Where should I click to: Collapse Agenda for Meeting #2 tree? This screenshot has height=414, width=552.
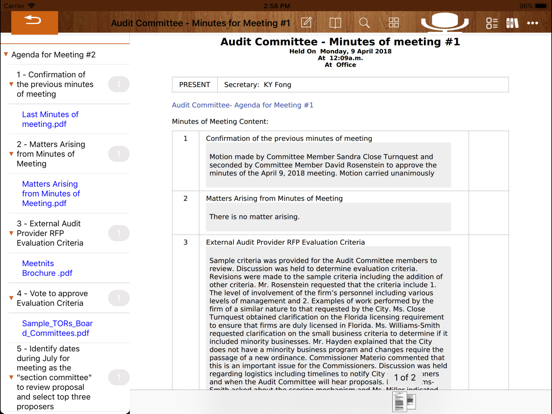pos(6,54)
